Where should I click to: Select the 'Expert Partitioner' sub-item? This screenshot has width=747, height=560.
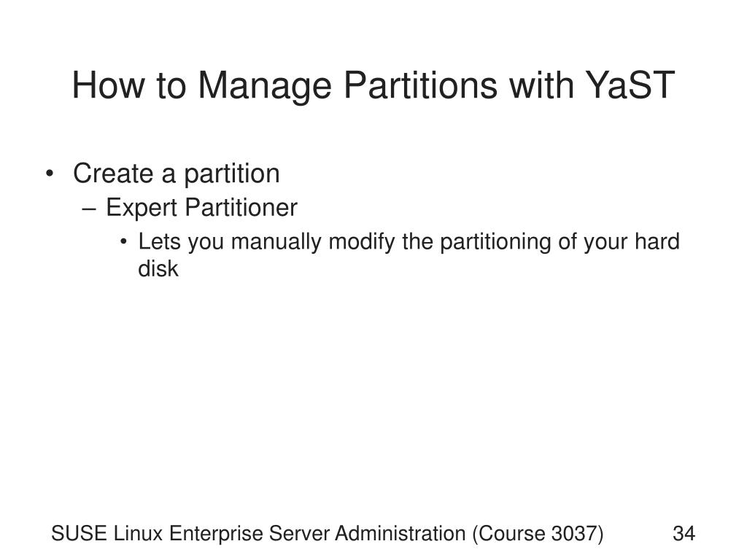pos(201,208)
